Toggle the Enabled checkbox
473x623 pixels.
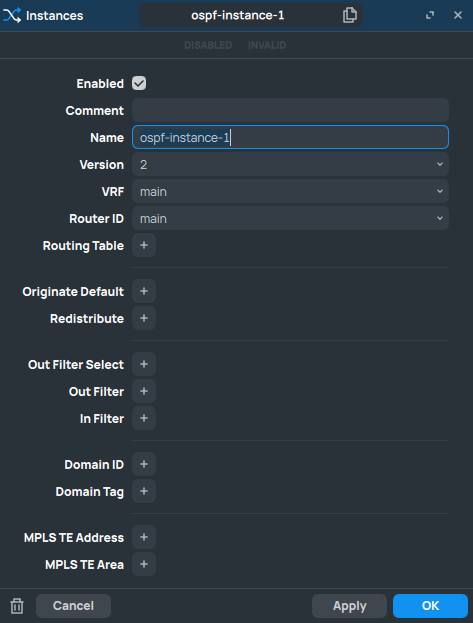click(139, 83)
